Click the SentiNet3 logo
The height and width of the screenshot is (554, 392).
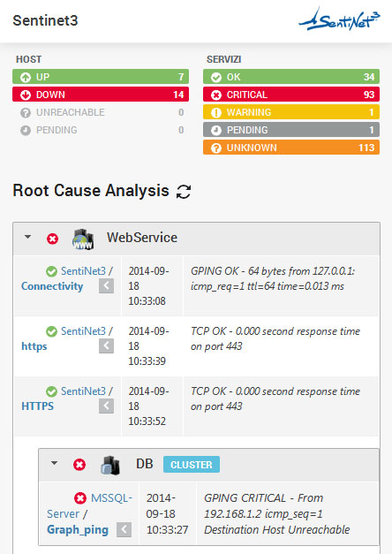click(339, 19)
